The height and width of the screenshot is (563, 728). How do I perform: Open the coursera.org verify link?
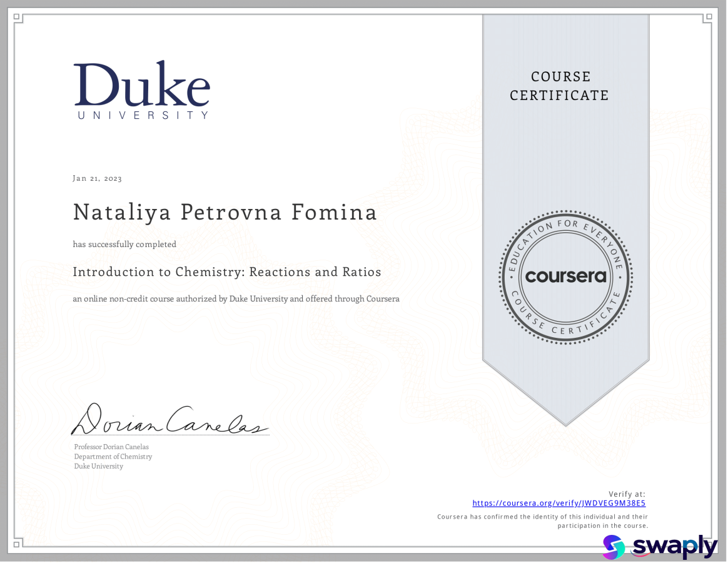point(559,503)
